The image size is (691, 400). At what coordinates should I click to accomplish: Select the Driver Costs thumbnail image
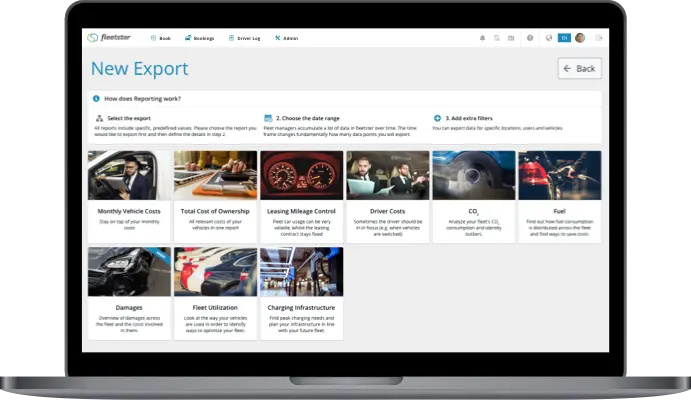[x=388, y=175]
